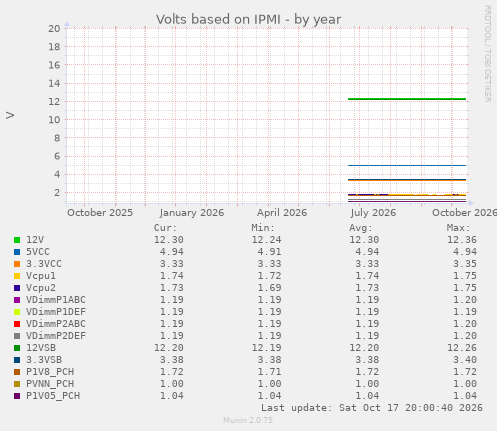Click the Vcpu2 dark blue legend swatch
The image size is (497, 431).
click(x=17, y=288)
